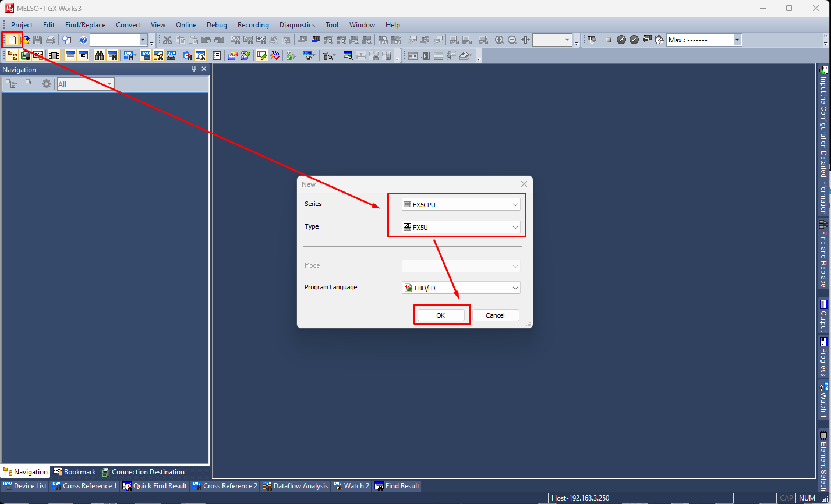The height and width of the screenshot is (504, 831).
Task: Open the Debug menu
Action: pyautogui.click(x=217, y=25)
